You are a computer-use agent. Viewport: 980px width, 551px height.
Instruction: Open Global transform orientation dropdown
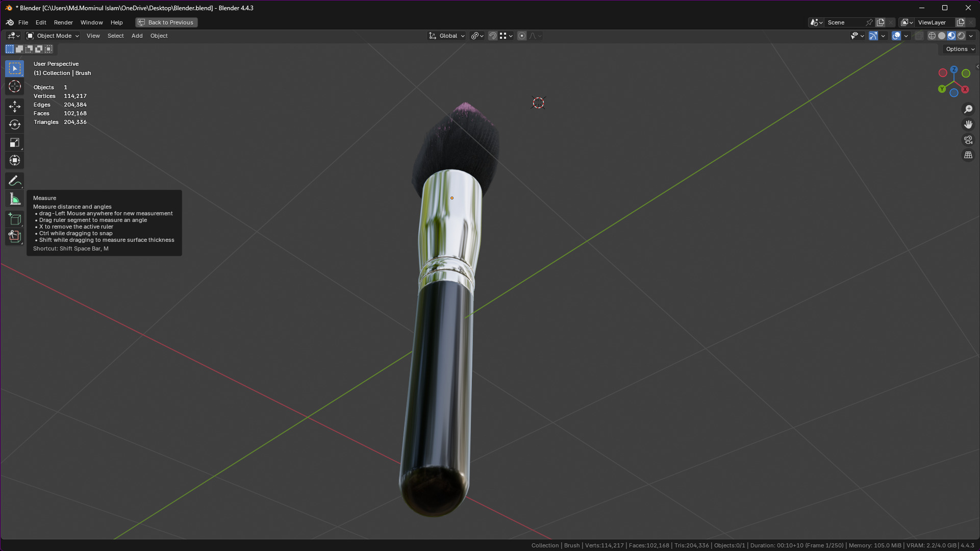447,36
